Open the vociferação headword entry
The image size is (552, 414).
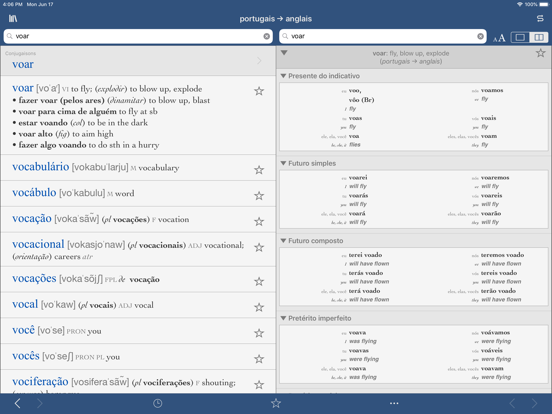tap(40, 382)
